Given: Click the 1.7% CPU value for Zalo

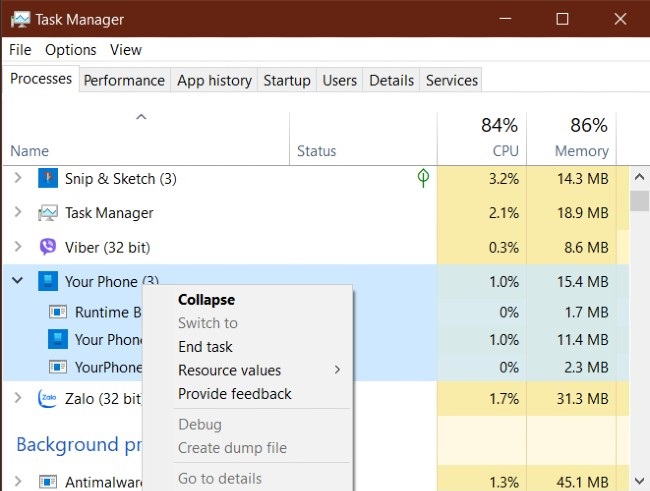Looking at the screenshot, I should [504, 399].
